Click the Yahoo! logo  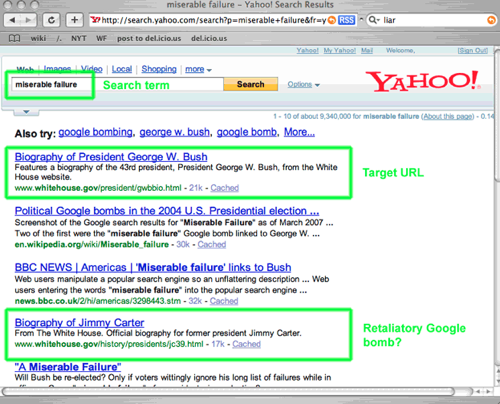coord(422,81)
